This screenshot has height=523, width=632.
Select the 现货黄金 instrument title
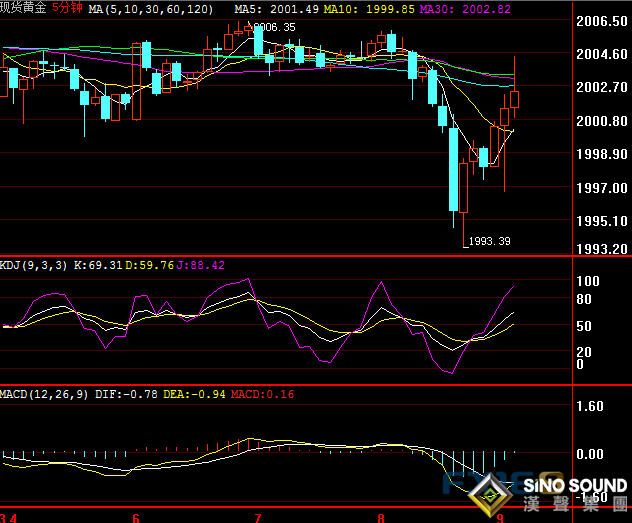click(x=23, y=8)
